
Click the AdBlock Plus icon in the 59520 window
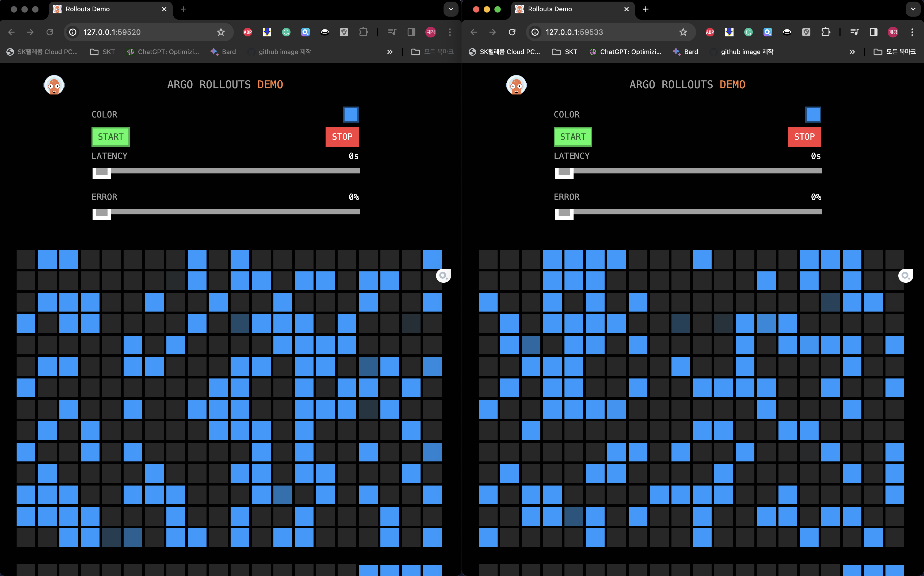pyautogui.click(x=248, y=32)
